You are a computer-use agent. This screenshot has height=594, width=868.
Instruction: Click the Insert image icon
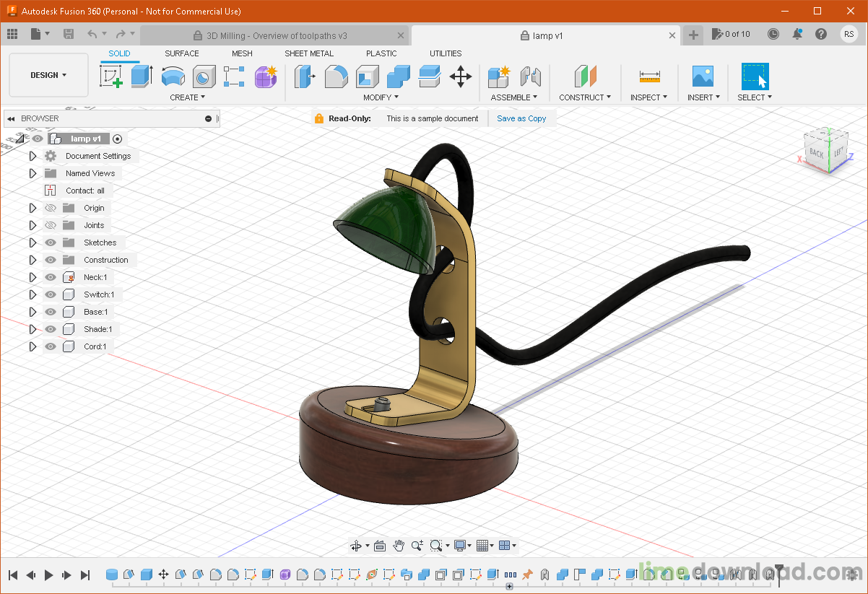click(x=702, y=76)
